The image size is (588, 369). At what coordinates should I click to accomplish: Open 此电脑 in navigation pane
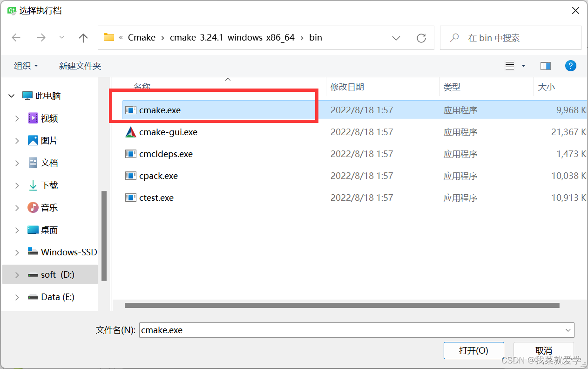tap(48, 96)
